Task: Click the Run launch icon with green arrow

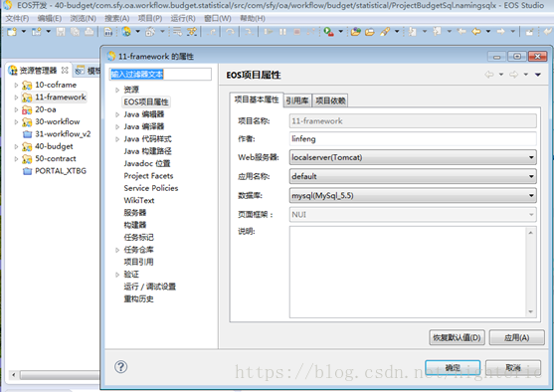Action: [x=328, y=32]
